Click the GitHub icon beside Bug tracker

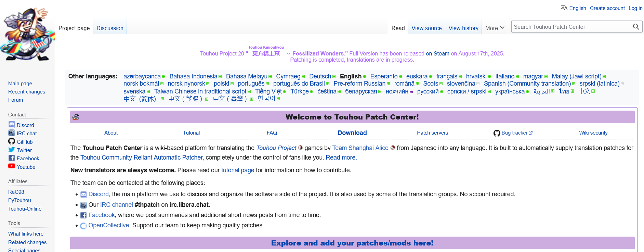click(x=497, y=133)
